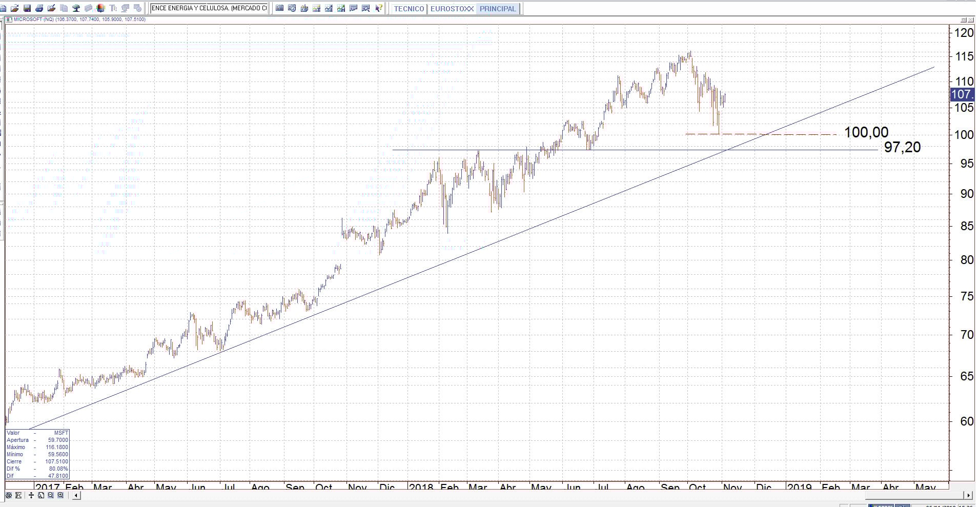This screenshot has width=980, height=507.
Task: Click the chart with letter A icon
Action: [x=341, y=8]
